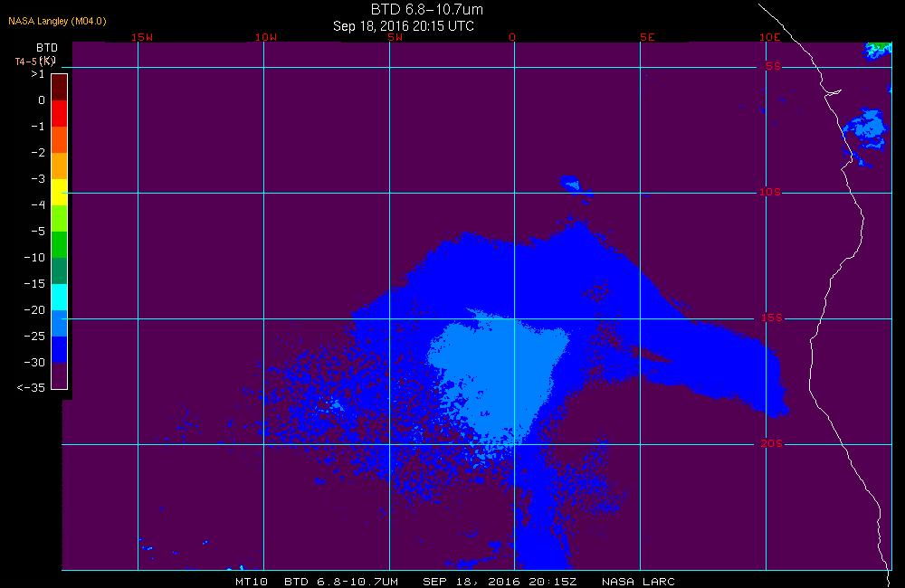The image size is (905, 588).
Task: Click the red color swatch in legend
Action: [x=60, y=114]
